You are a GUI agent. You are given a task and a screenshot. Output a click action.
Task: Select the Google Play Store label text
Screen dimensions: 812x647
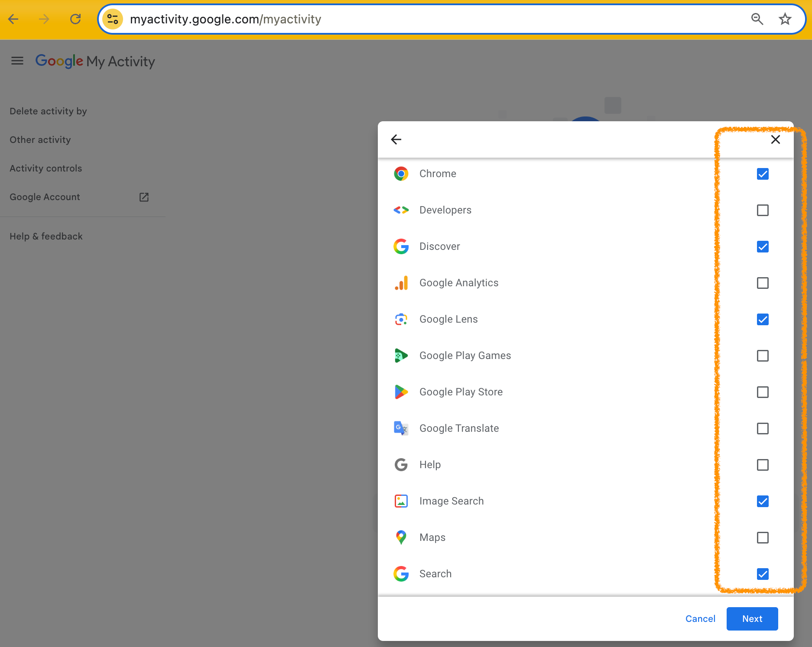click(461, 392)
